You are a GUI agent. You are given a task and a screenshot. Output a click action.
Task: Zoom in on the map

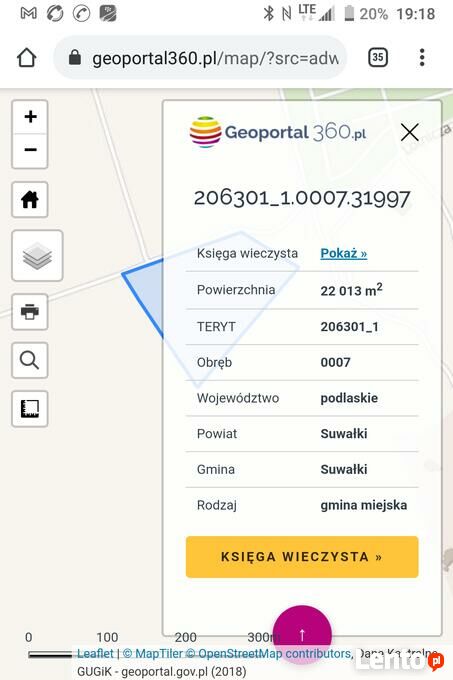[x=30, y=117]
